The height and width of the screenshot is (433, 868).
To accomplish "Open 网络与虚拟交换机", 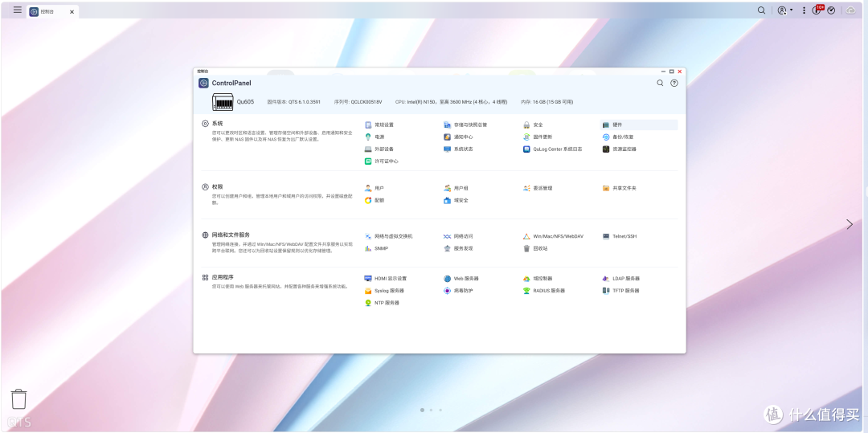I will point(389,236).
